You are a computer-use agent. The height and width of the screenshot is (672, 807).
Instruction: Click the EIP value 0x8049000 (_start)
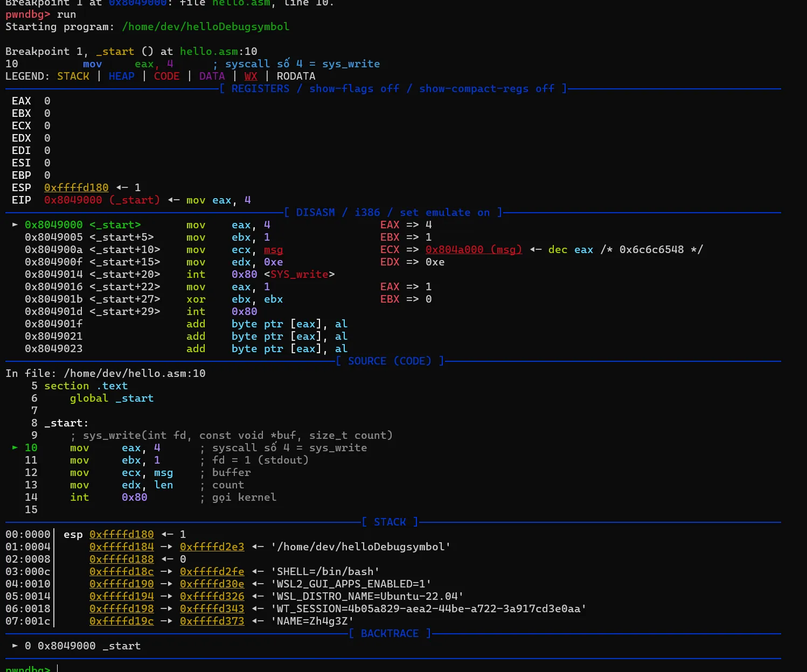pos(102,200)
